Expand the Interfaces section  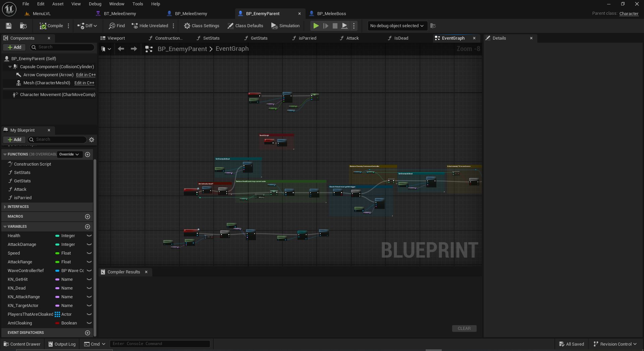point(5,207)
